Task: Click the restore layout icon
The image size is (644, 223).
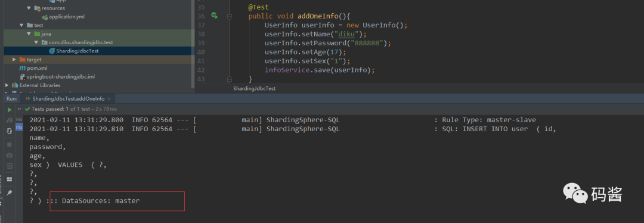Action: (10, 179)
